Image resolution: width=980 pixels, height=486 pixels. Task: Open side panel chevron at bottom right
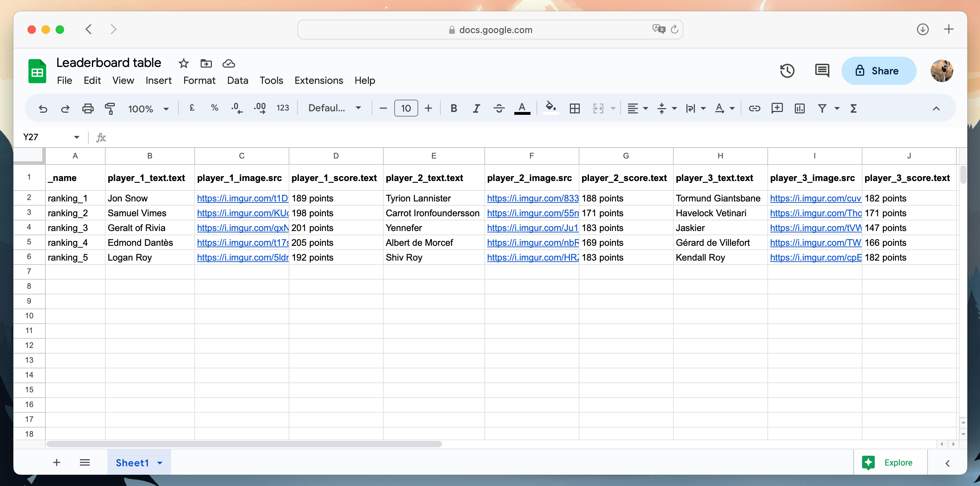point(947,463)
